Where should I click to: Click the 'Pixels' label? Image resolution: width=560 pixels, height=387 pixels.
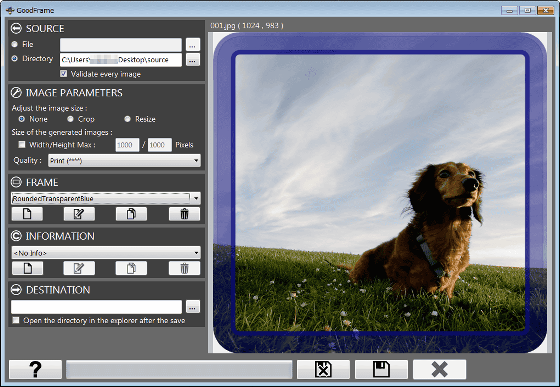pyautogui.click(x=184, y=145)
